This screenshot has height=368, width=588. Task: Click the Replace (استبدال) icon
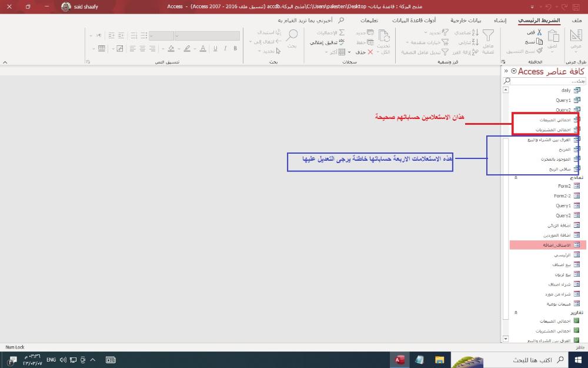coord(278,32)
